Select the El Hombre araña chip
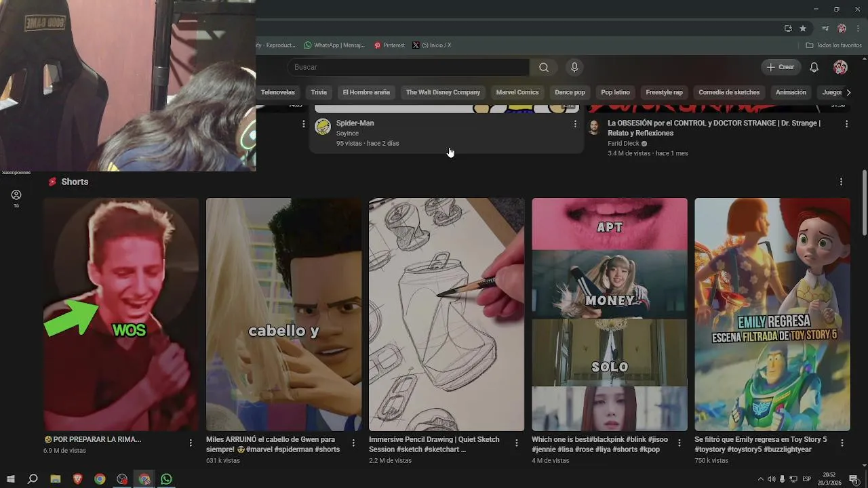Viewport: 868px width, 488px height. point(366,92)
